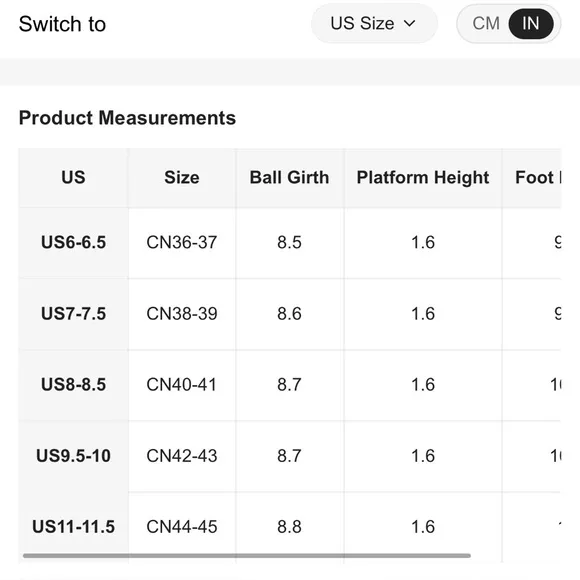Select the US8-8.5 row label
Image resolution: width=580 pixels, height=580 pixels.
73,385
